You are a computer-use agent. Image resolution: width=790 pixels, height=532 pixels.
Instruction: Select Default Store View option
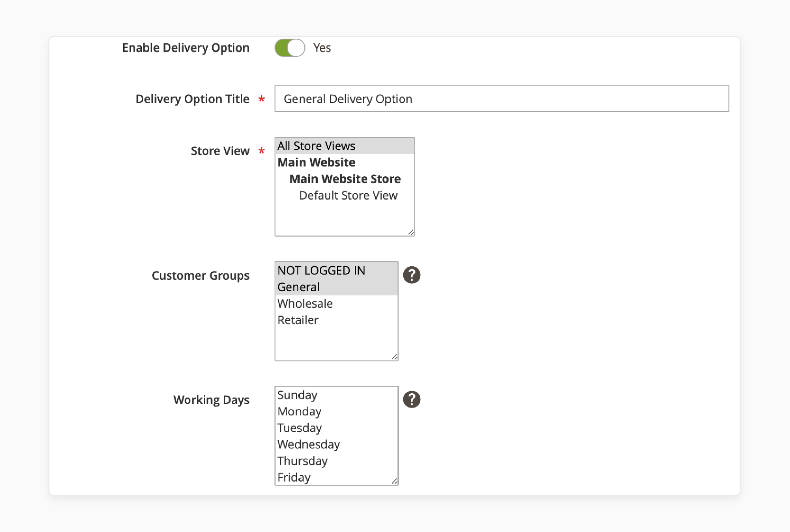click(348, 195)
